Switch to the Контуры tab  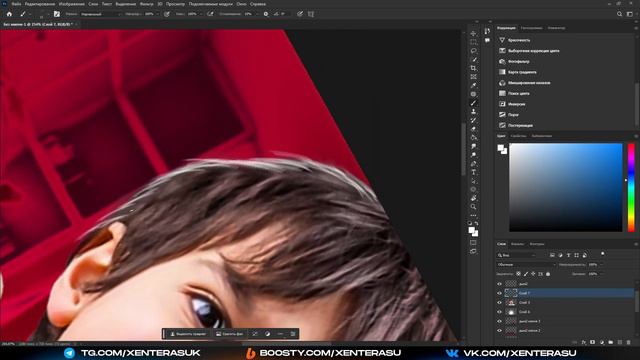pos(537,244)
